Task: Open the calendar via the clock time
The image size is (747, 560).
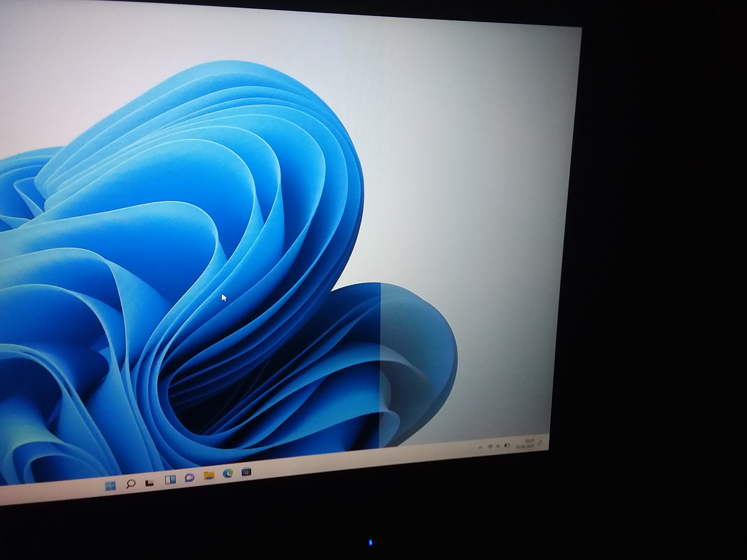Action: click(x=530, y=441)
